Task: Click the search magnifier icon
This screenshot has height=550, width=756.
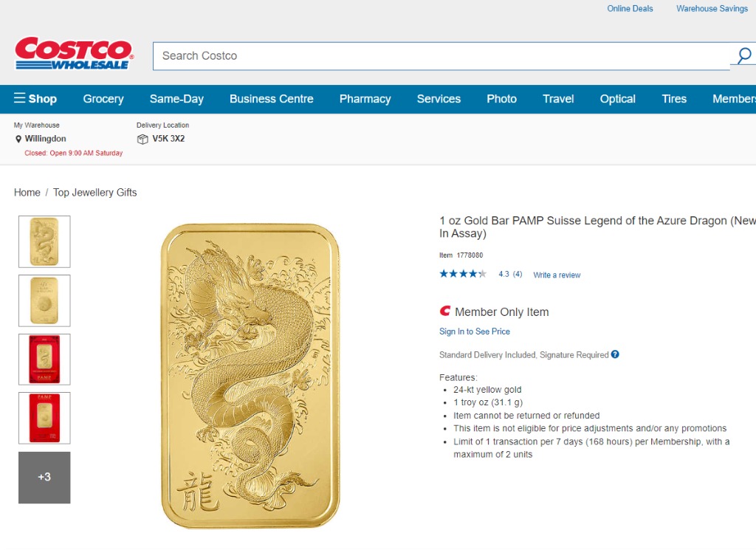Action: click(x=743, y=55)
